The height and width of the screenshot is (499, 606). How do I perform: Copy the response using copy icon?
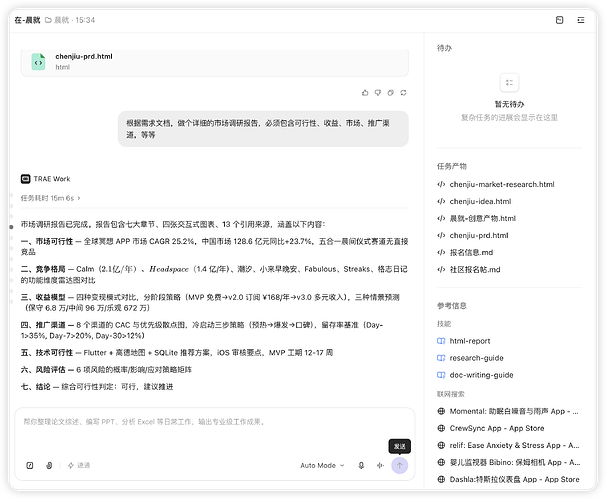390,93
